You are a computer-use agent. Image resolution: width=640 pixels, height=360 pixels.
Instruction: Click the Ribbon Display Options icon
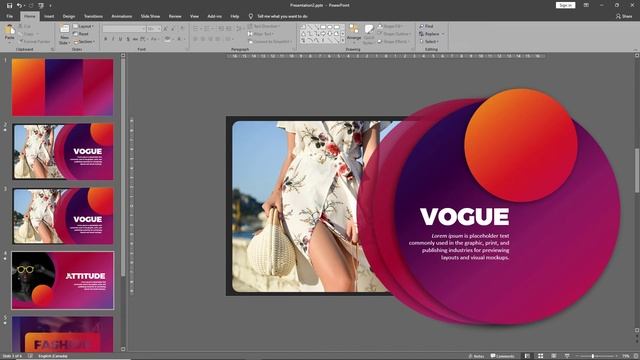pyautogui.click(x=586, y=5)
